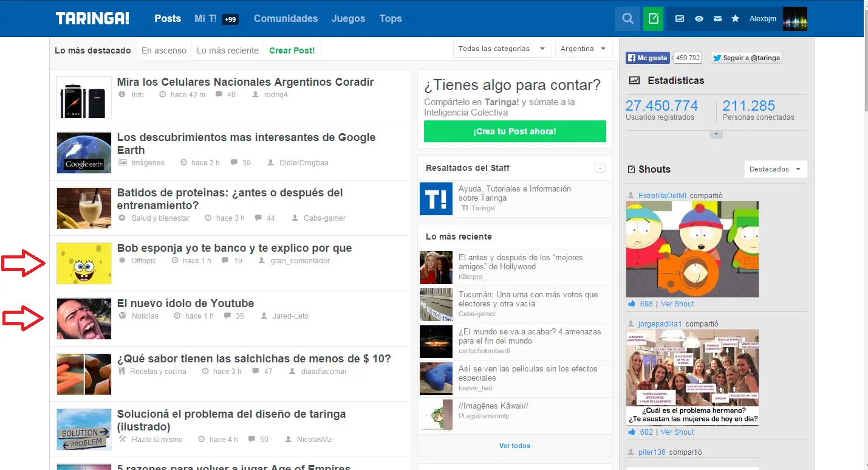Screen dimensions: 868x470
Task: Open the Tucumán urna recent post
Action: click(x=528, y=299)
